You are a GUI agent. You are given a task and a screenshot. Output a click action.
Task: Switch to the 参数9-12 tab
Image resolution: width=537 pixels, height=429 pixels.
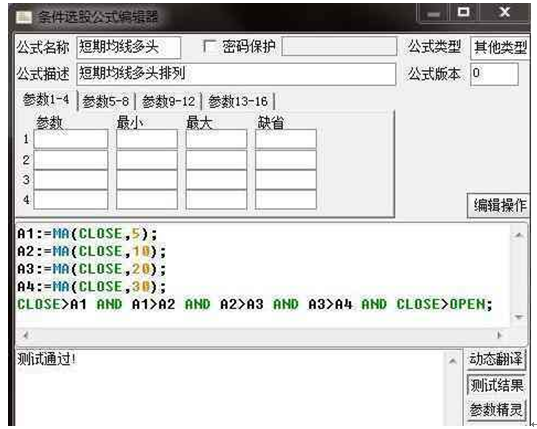click(168, 101)
